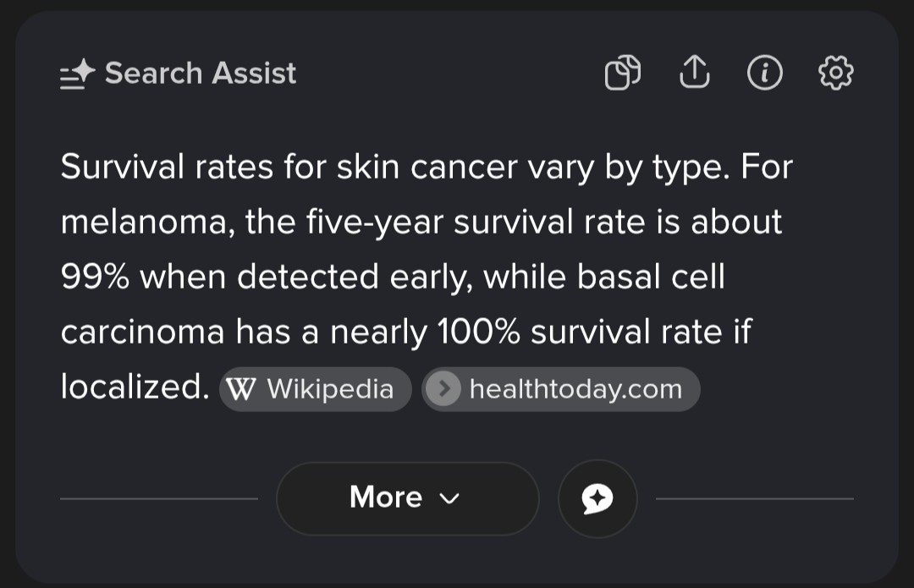Open the healthtoday.com source link

[575, 389]
